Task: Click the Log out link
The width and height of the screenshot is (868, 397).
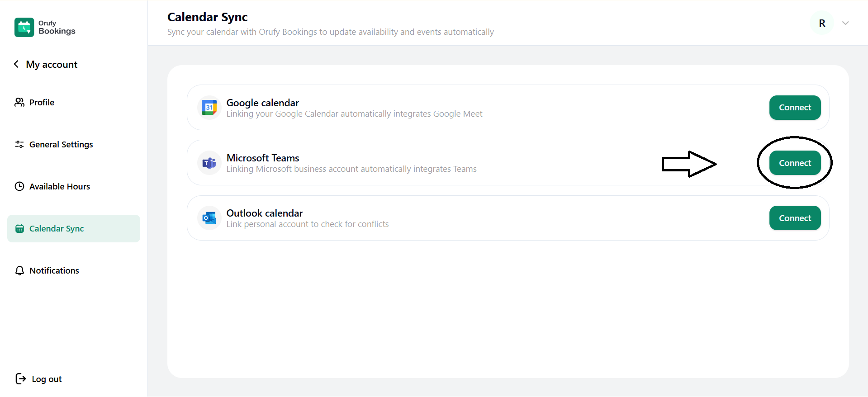Action: [x=47, y=379]
